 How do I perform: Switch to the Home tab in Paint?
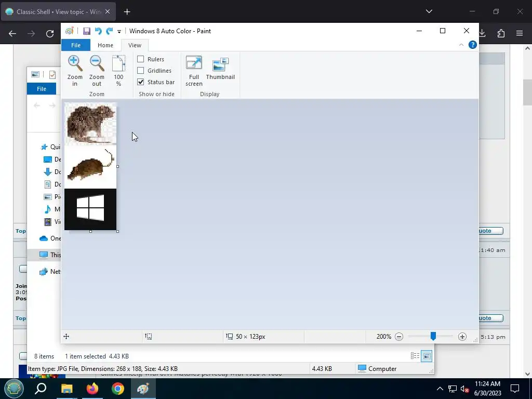[x=105, y=45]
